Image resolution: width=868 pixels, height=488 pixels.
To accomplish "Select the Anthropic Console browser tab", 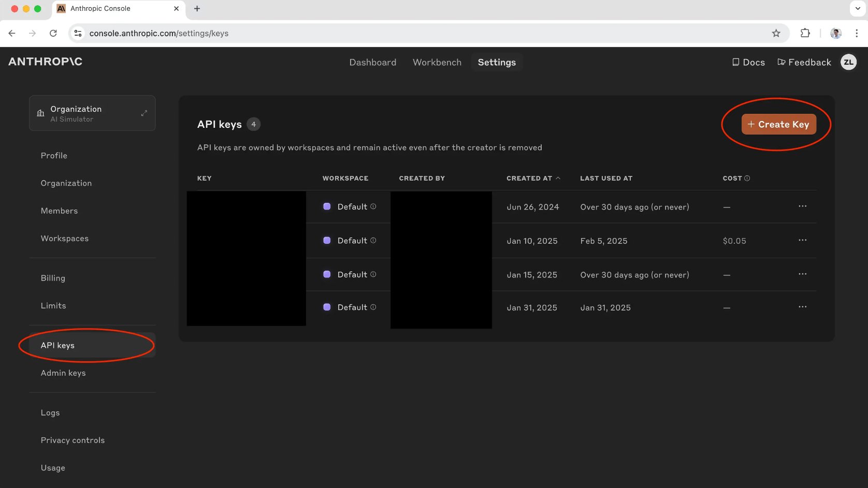I will (118, 8).
